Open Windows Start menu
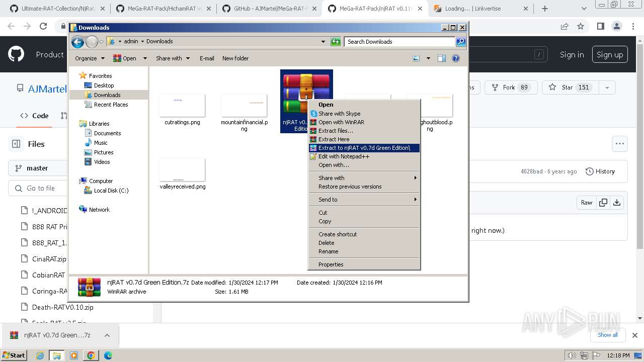The height and width of the screenshot is (362, 644). 14,355
